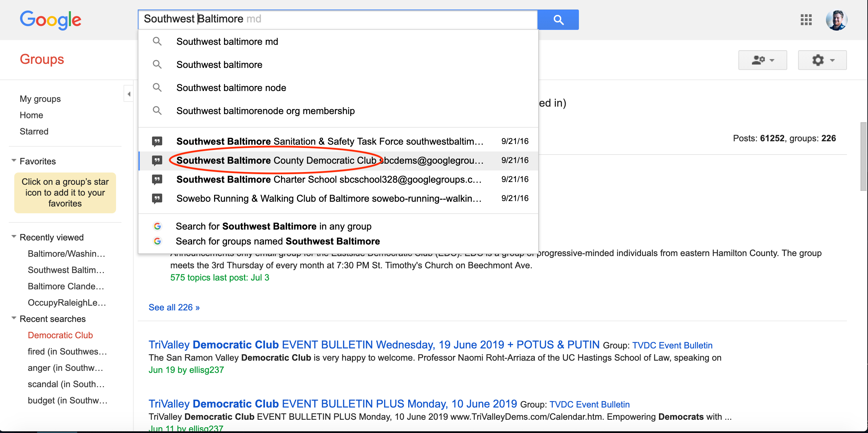The image size is (868, 433).
Task: Select suggestion 'Southwest baltimore node'
Action: click(338, 88)
